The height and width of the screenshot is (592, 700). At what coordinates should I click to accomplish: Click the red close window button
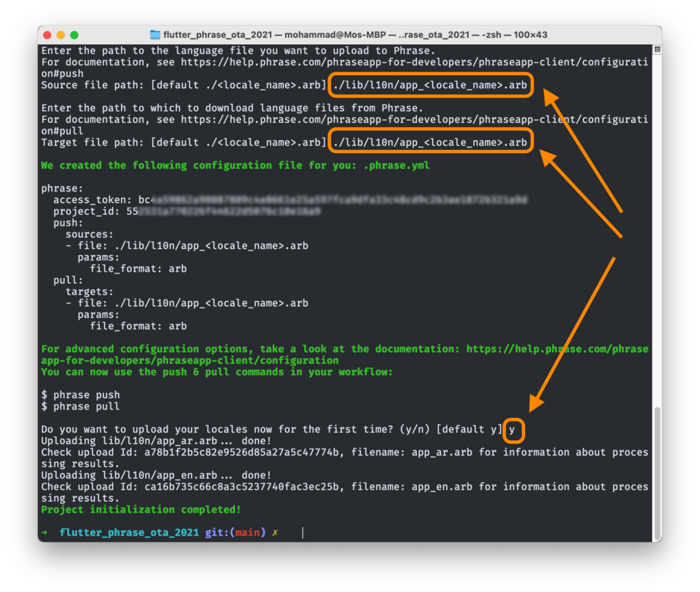(x=47, y=35)
